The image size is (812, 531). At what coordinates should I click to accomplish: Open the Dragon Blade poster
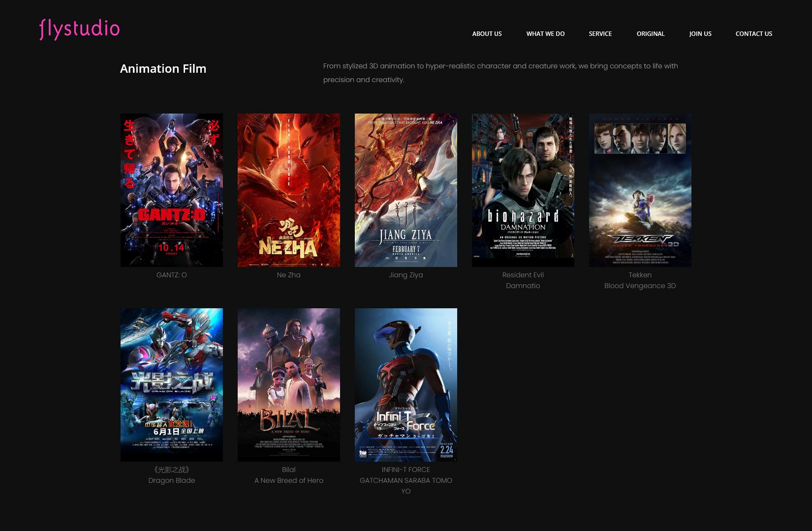(x=172, y=385)
